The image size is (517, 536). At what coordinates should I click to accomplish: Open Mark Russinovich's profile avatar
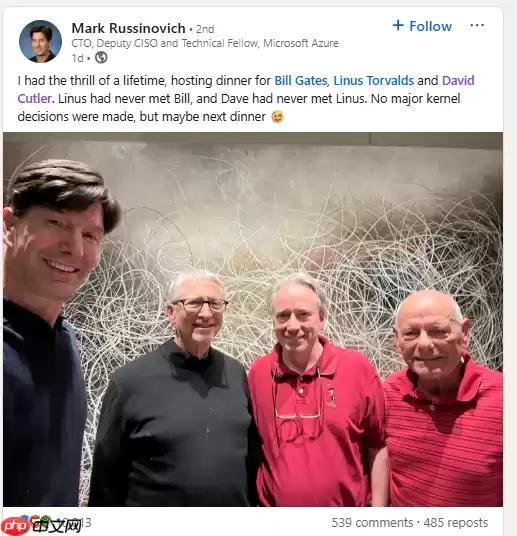click(40, 41)
